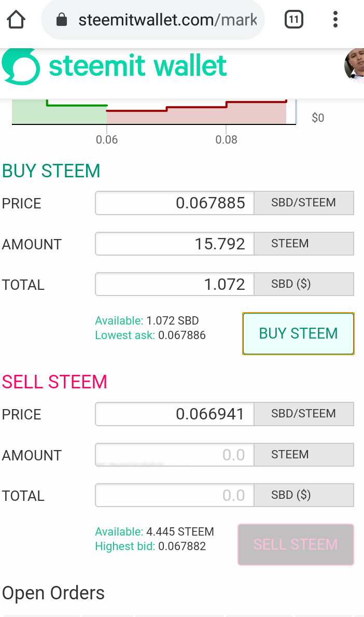This screenshot has width=364, height=617.
Task: Tap the padlock site security icon
Action: pyautogui.click(x=62, y=19)
